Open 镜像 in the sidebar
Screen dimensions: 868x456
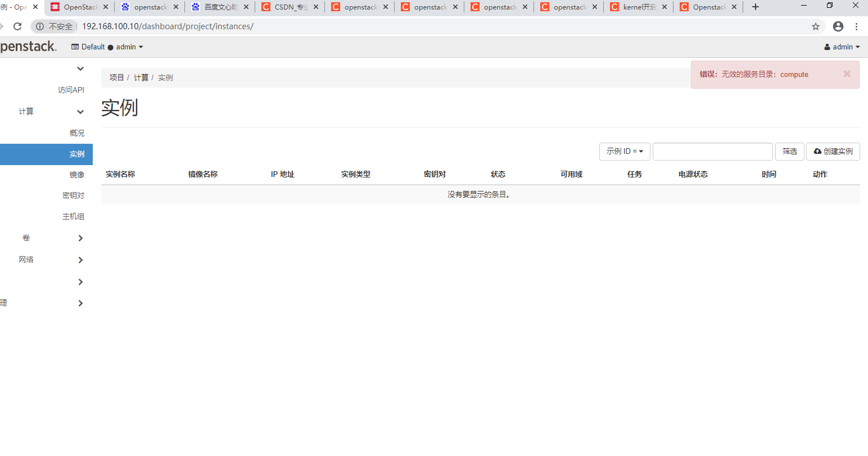coord(77,175)
